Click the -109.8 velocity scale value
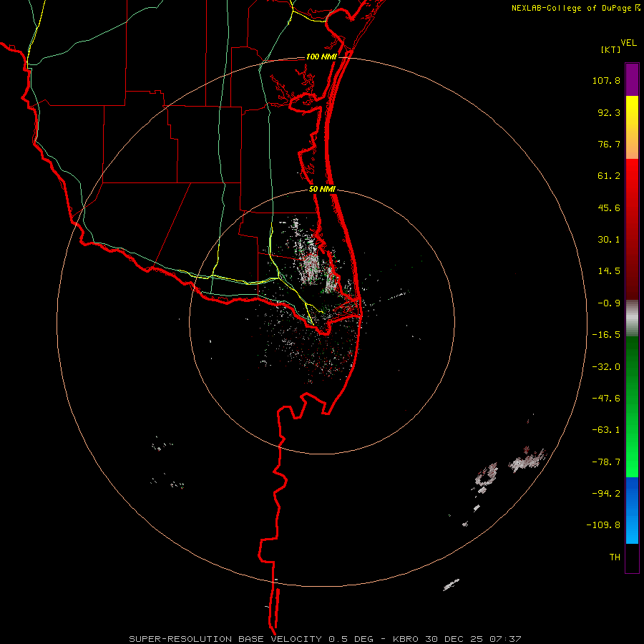644x644 pixels. click(604, 525)
